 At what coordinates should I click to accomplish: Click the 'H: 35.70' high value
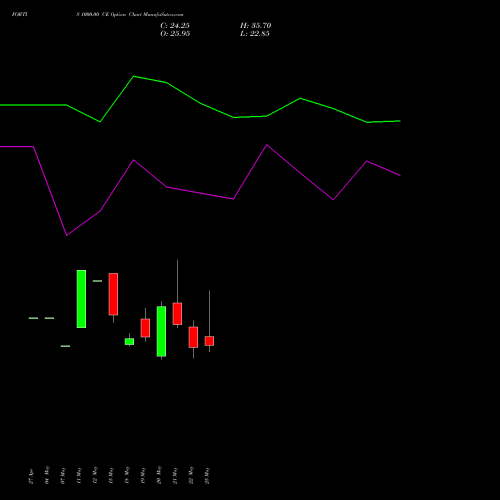click(255, 25)
